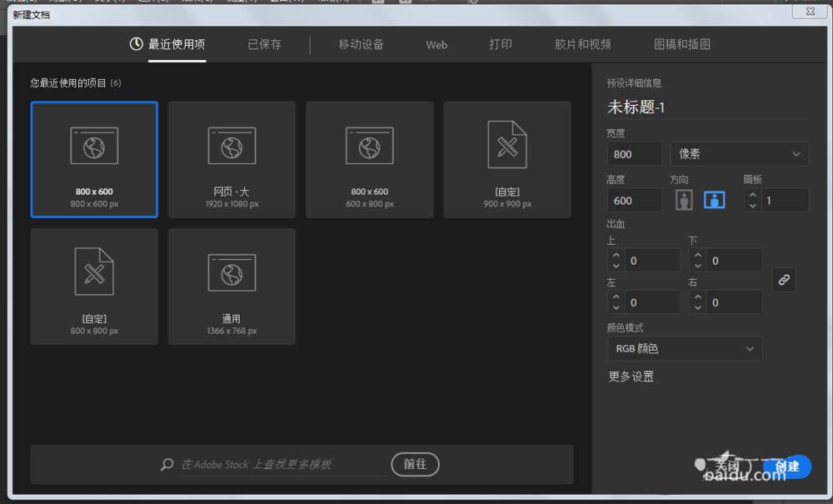Image resolution: width=833 pixels, height=504 pixels.
Task: Increase the top bleed (上) value
Action: click(x=616, y=256)
